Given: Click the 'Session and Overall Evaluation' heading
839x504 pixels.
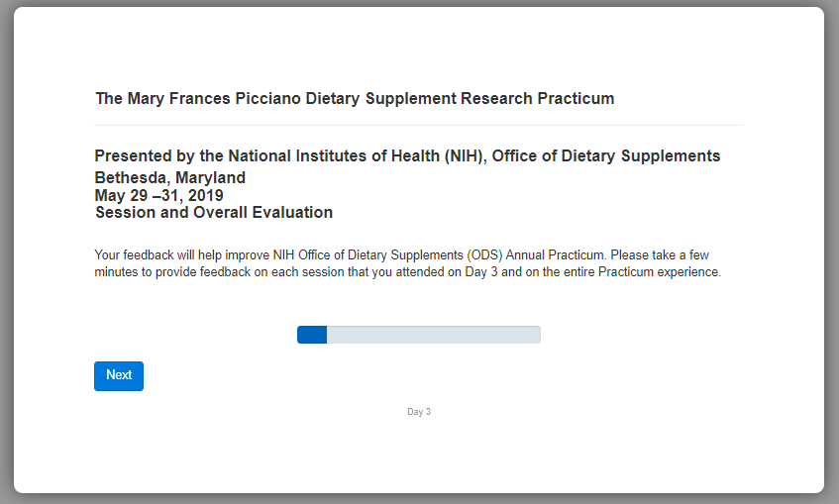Looking at the screenshot, I should coord(214,213).
